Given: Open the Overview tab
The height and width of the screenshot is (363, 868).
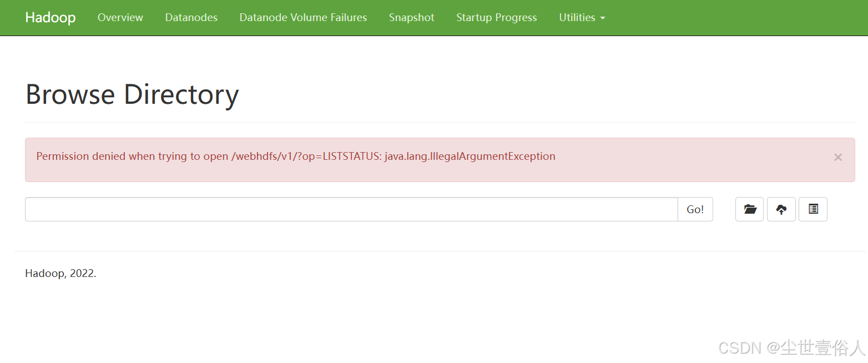Looking at the screenshot, I should [x=120, y=18].
